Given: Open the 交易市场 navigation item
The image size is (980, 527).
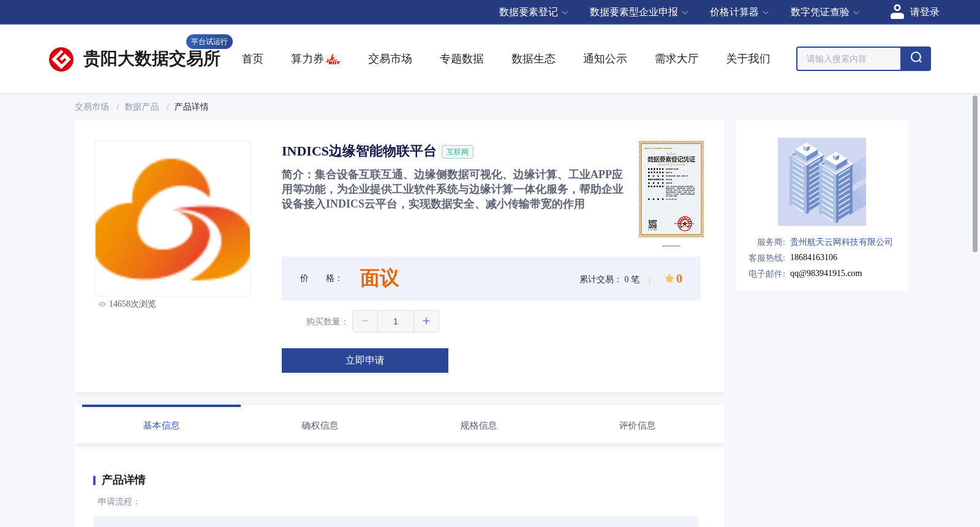Looking at the screenshot, I should coord(390,59).
